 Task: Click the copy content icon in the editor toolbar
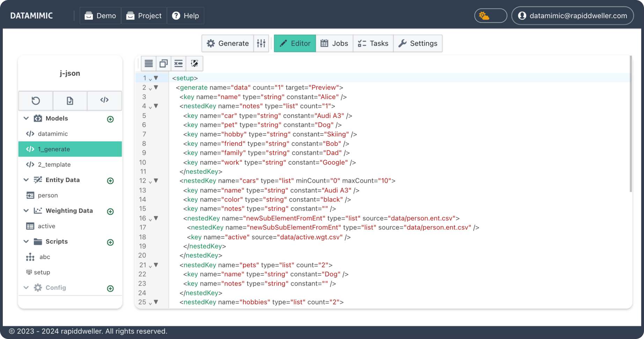tap(163, 63)
